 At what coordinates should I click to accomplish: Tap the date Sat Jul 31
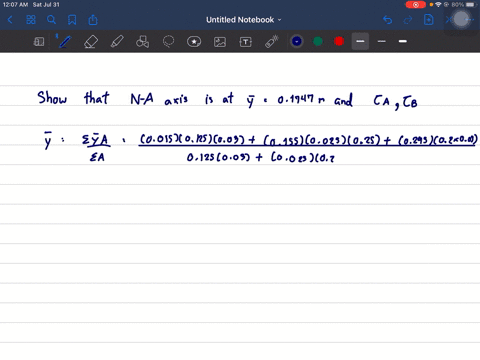[x=46, y=5]
